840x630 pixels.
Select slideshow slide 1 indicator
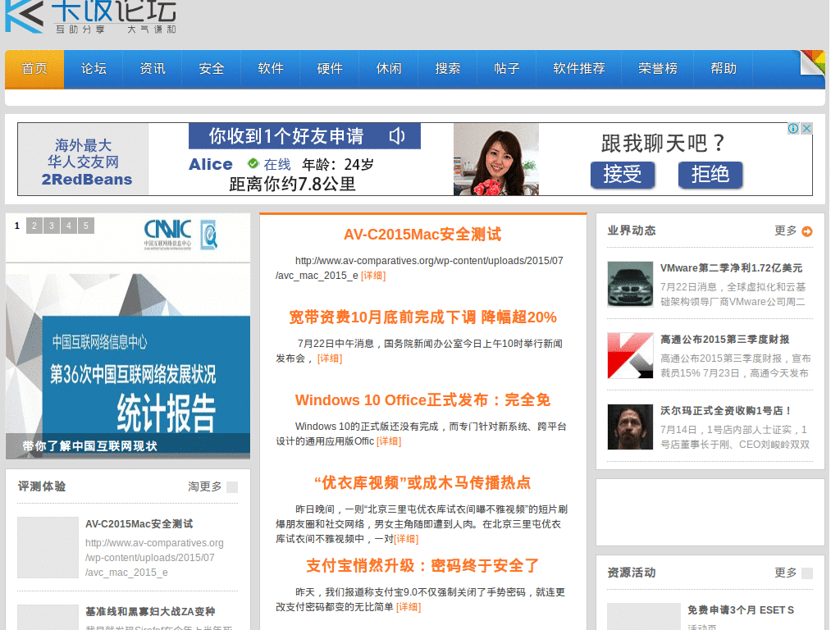[17, 226]
